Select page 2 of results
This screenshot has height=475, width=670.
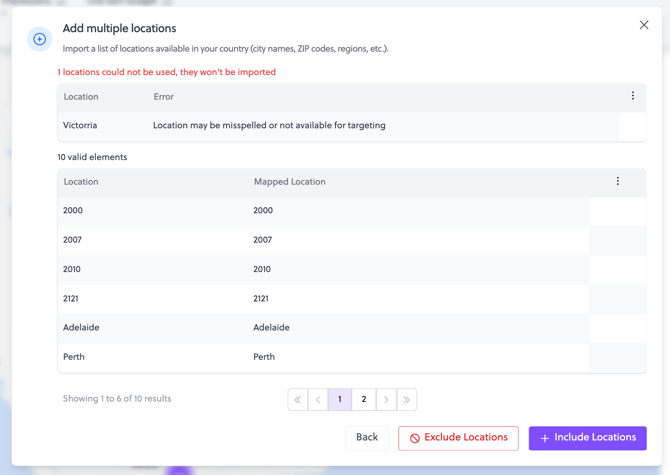pyautogui.click(x=364, y=400)
